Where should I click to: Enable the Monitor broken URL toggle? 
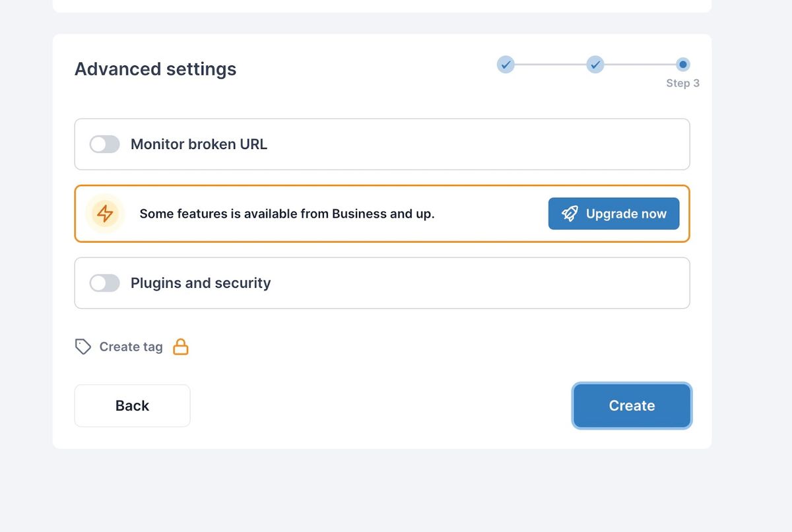[x=105, y=145]
